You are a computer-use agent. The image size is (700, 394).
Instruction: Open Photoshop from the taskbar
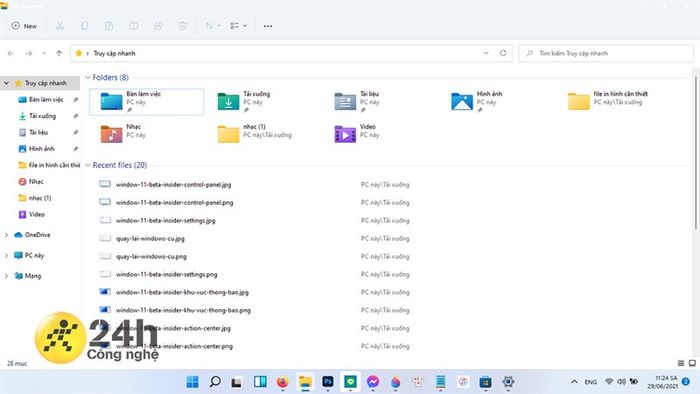(328, 382)
